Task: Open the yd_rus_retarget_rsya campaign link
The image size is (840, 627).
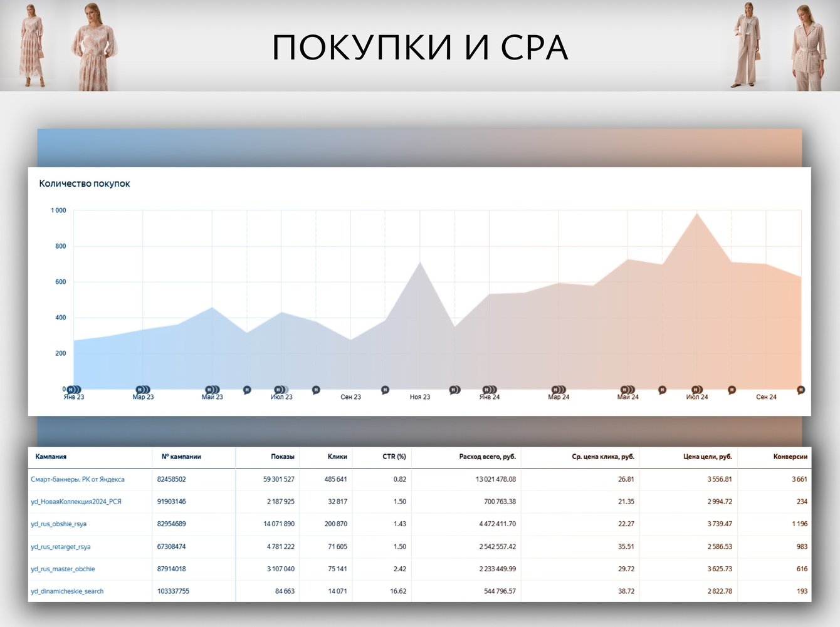Action: 61,547
